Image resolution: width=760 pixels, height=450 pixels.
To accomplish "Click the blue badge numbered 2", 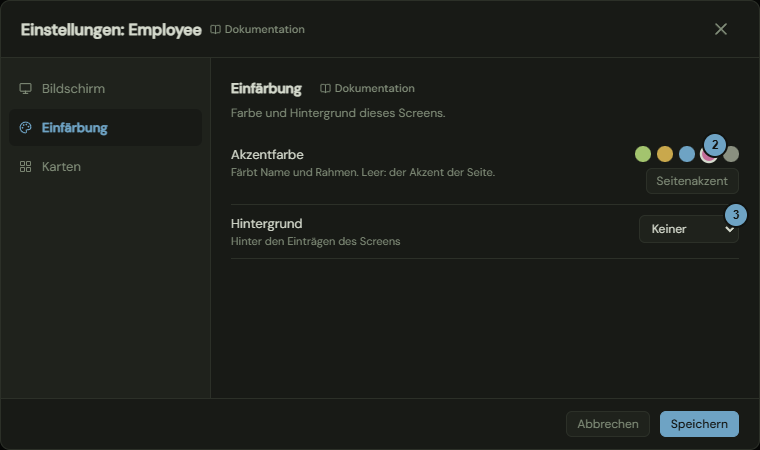I will click(714, 145).
